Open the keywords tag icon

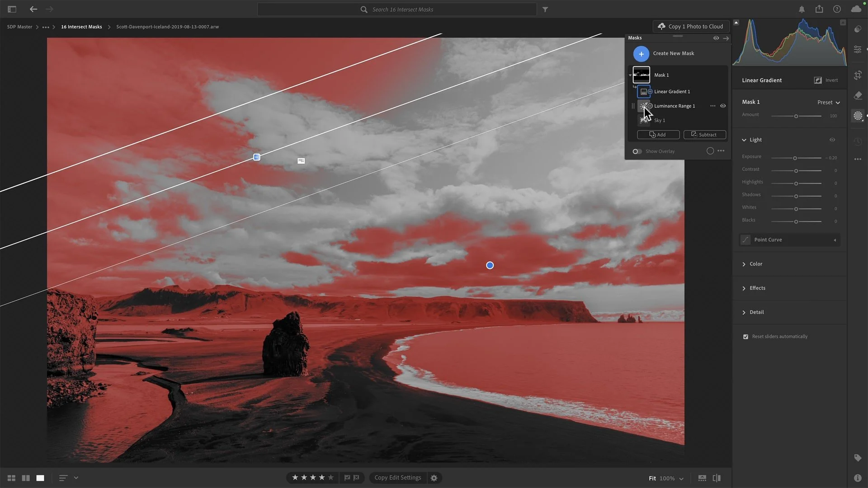pos(858,458)
